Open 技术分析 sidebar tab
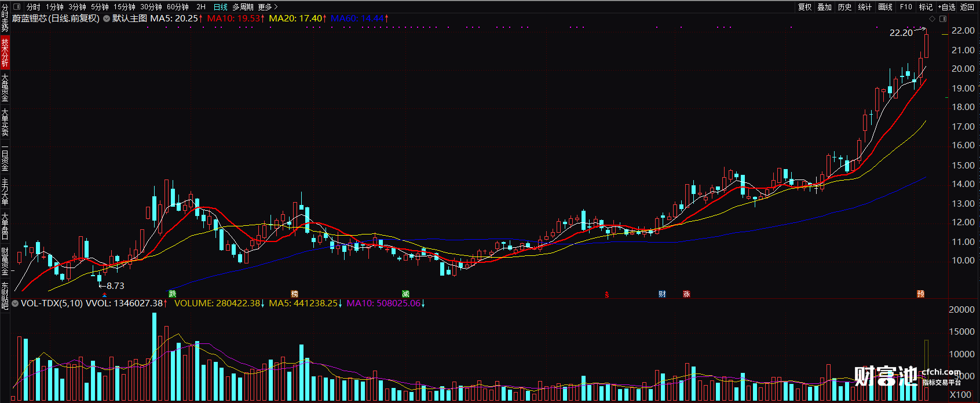This screenshot has height=403, width=980. pyautogui.click(x=5, y=53)
